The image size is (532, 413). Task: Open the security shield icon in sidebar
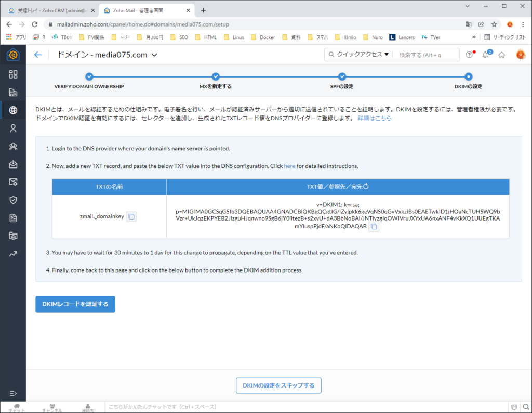tap(13, 200)
